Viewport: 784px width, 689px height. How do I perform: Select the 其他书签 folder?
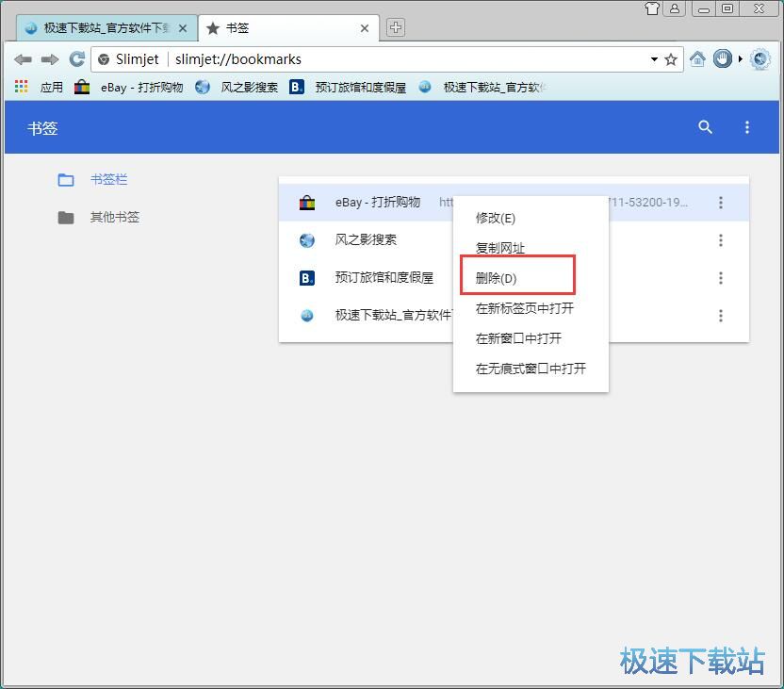pyautogui.click(x=99, y=217)
